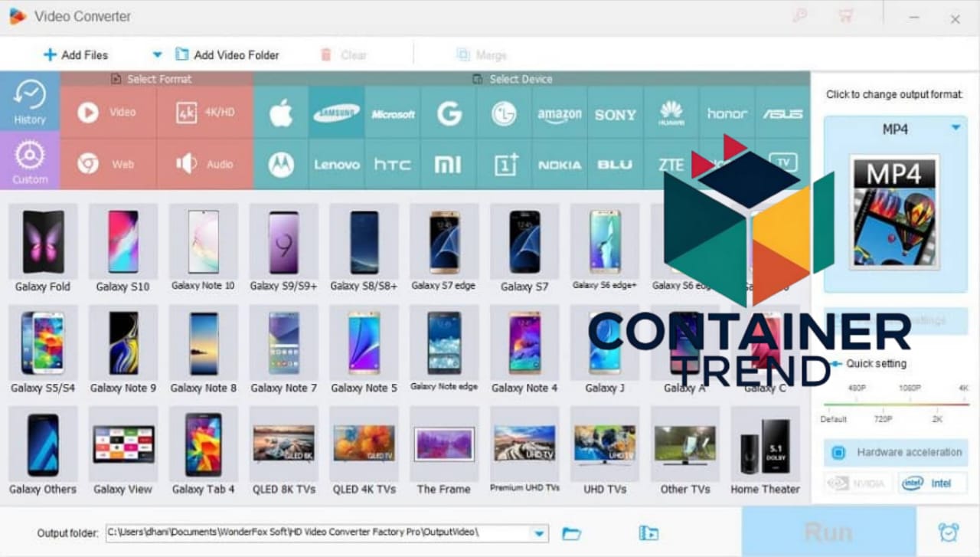Open the History tab
Viewport: 980px width, 557px height.
(30, 101)
